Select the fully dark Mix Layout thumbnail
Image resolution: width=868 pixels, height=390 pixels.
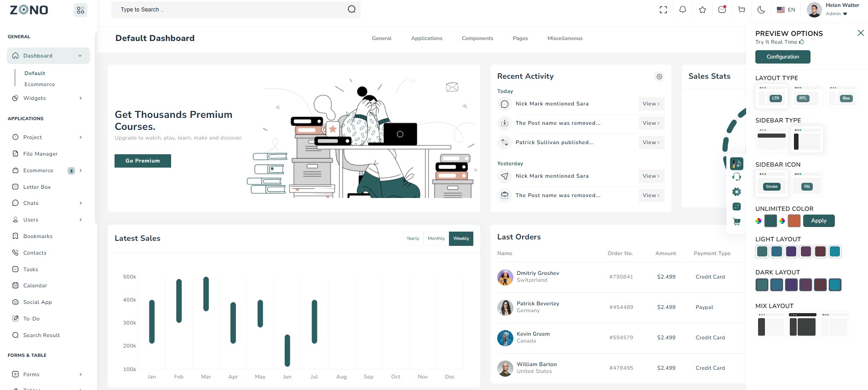[x=802, y=325]
